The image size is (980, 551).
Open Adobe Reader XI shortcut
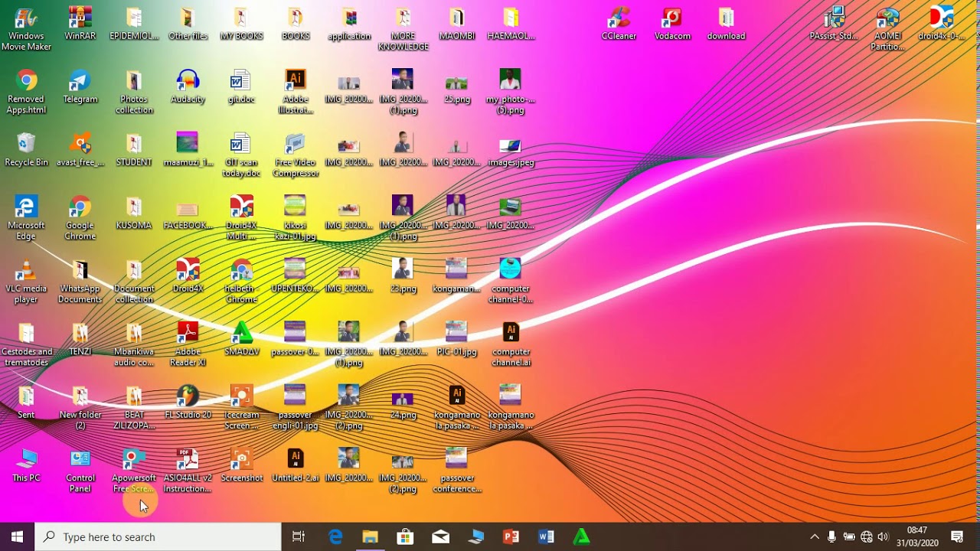(188, 344)
